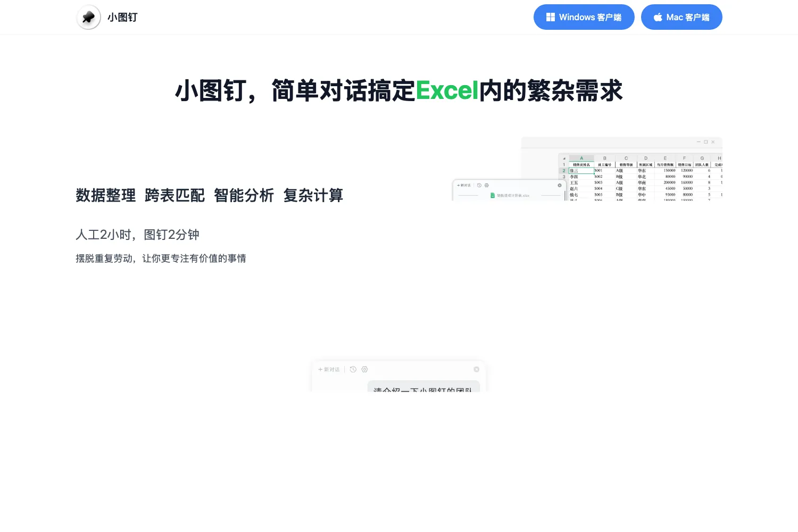Click the 请介绍一下小图钉的团队 chat bubble

(423, 387)
